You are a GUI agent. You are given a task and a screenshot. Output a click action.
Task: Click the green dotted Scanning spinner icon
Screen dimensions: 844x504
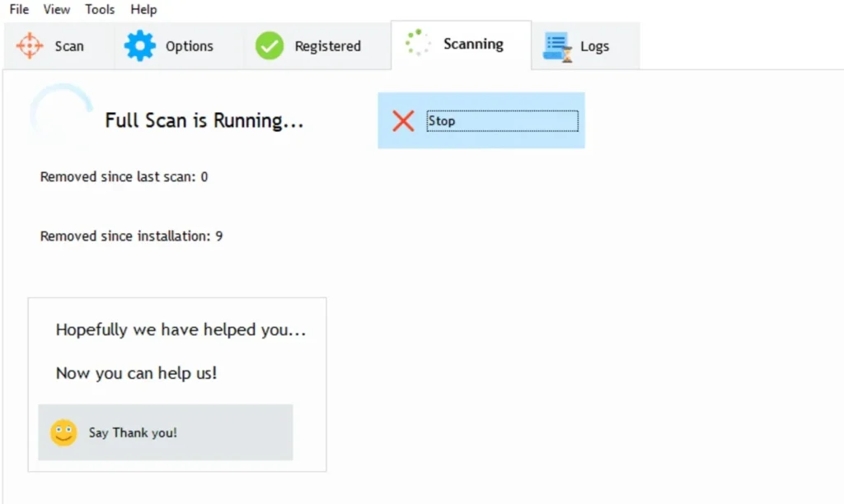pyautogui.click(x=418, y=44)
